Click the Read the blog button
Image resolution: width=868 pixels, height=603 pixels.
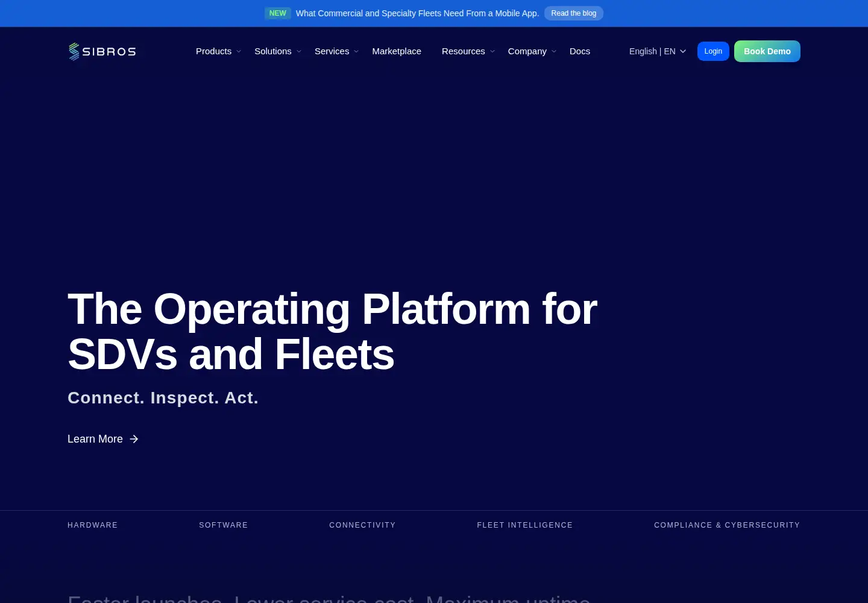(574, 13)
